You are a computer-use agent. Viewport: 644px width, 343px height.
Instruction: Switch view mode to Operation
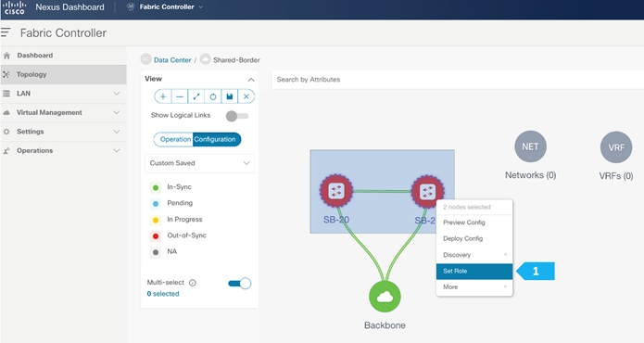pos(173,139)
